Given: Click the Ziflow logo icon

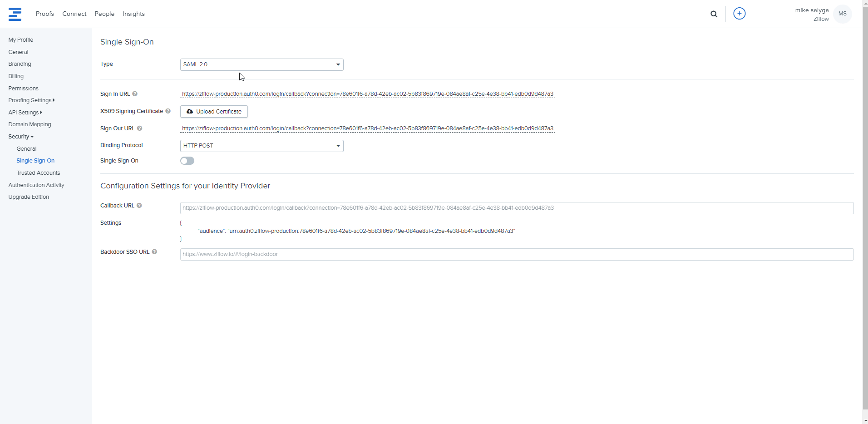Looking at the screenshot, I should click(15, 14).
